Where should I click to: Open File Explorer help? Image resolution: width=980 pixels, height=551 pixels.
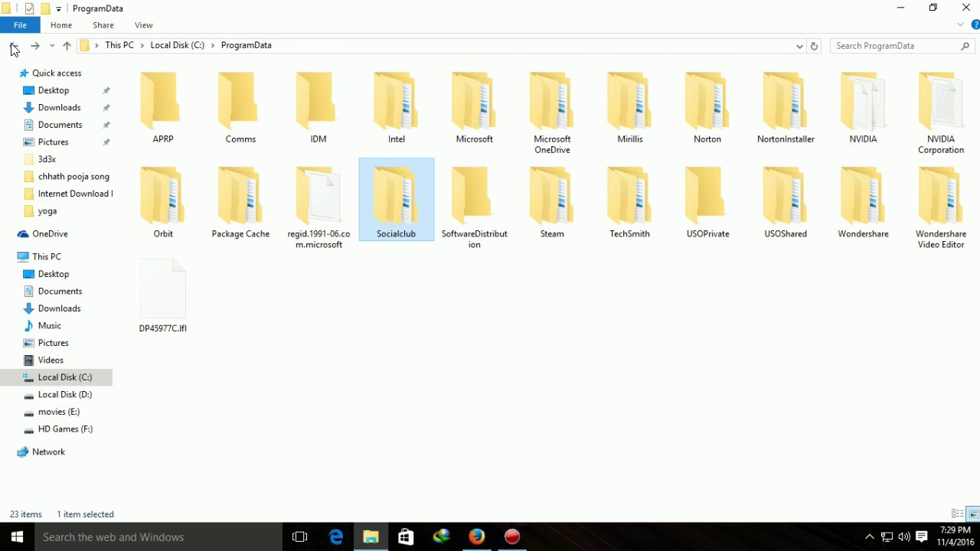975,25
